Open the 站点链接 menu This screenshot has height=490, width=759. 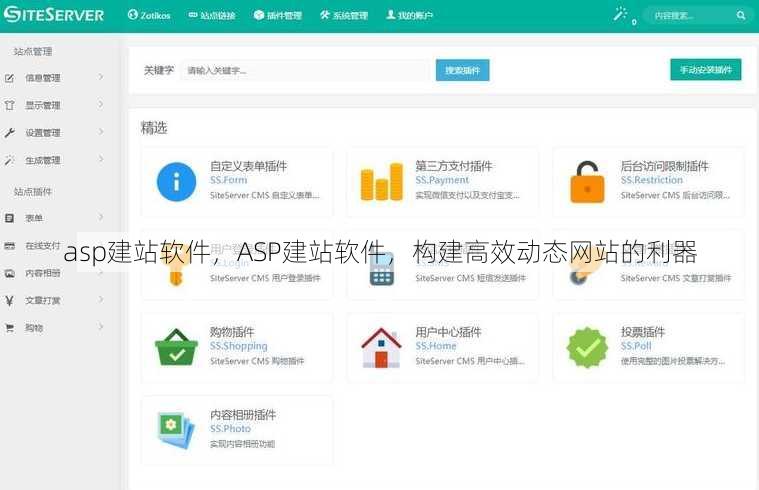[212, 15]
